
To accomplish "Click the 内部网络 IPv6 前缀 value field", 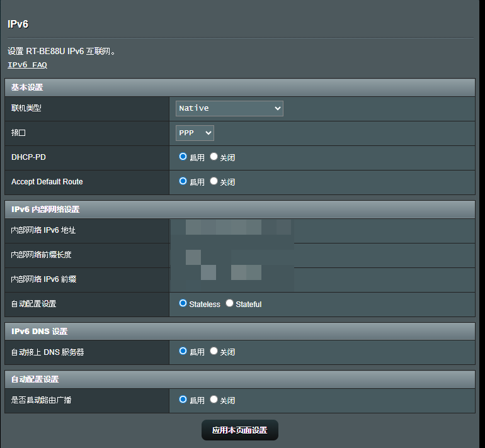I will 232,279.
